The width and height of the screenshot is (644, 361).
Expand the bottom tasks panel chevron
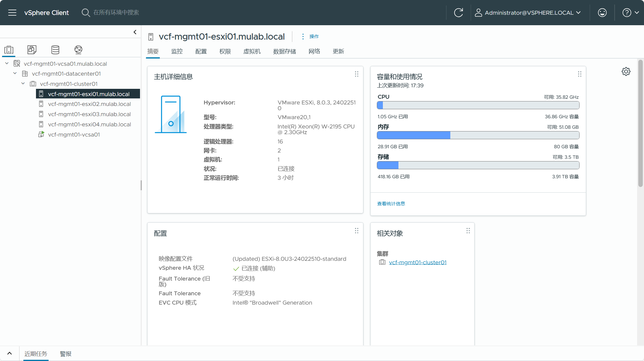tap(9, 353)
